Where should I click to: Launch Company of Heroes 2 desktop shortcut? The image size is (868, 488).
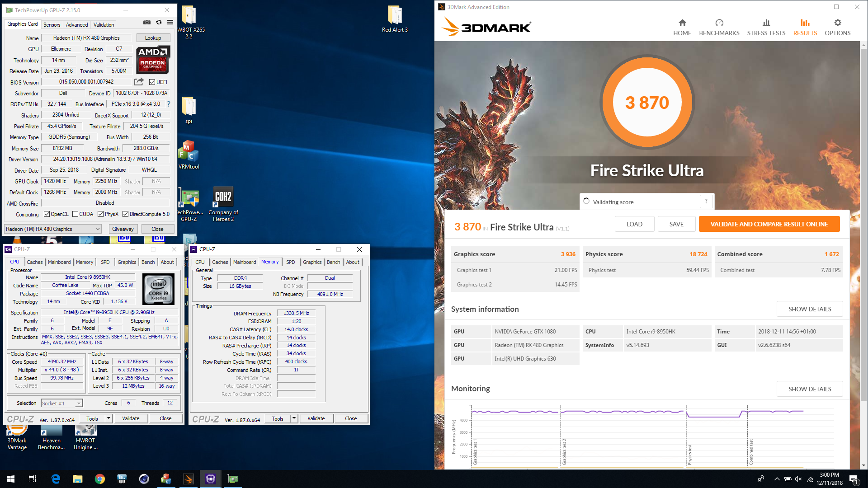coord(223,204)
